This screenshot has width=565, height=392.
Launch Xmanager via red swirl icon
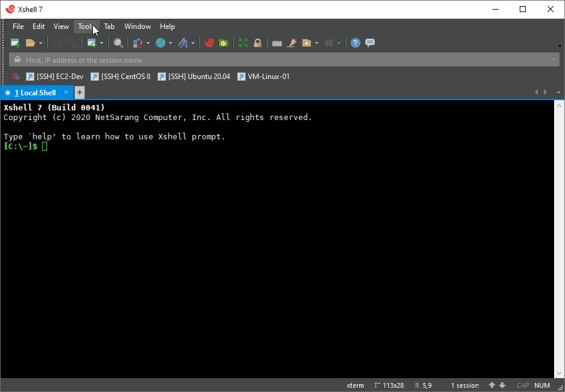(209, 43)
